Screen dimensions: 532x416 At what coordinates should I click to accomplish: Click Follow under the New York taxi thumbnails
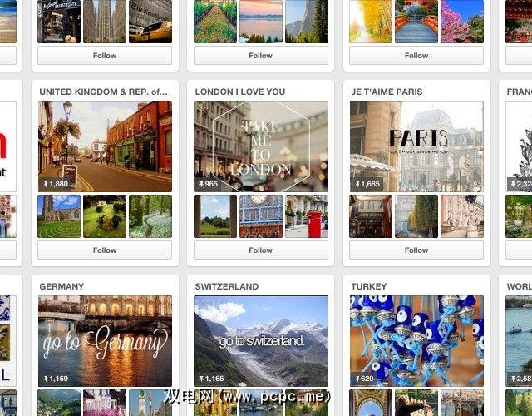pyautogui.click(x=105, y=56)
